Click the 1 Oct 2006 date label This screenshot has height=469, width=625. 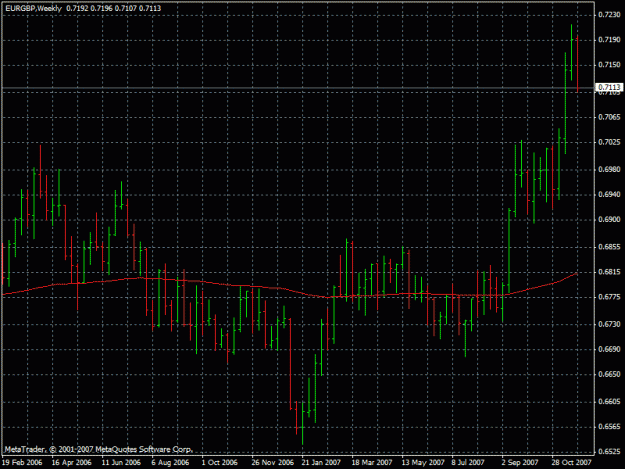click(220, 463)
